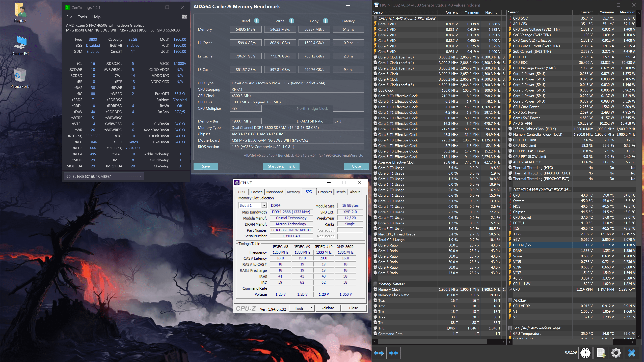Expand the Slot #1 dropdown in CPU-Z
This screenshot has height=362, width=644.
264,205
